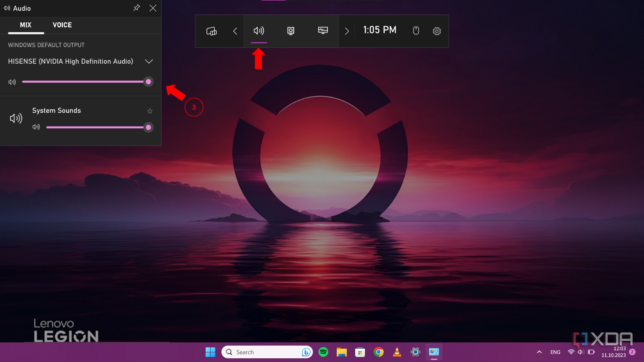The width and height of the screenshot is (644, 362).
Task: Open Game Bar settings gear
Action: [x=437, y=31]
